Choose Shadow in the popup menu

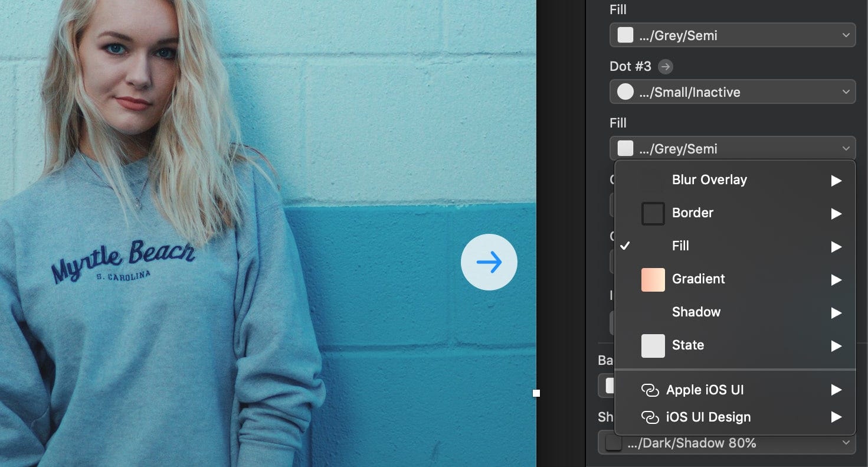pyautogui.click(x=735, y=312)
